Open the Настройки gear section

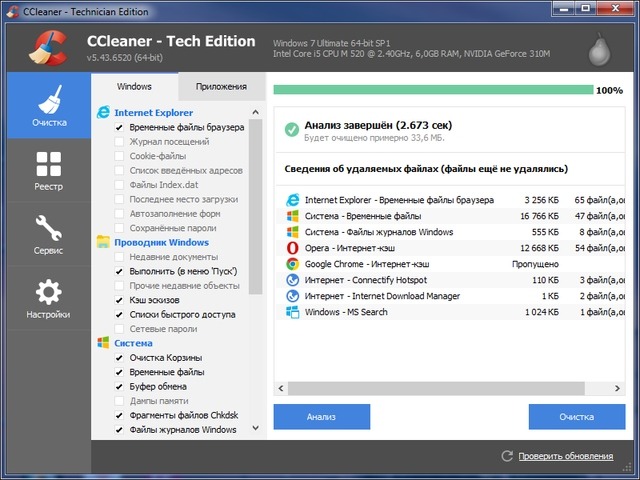click(x=47, y=299)
